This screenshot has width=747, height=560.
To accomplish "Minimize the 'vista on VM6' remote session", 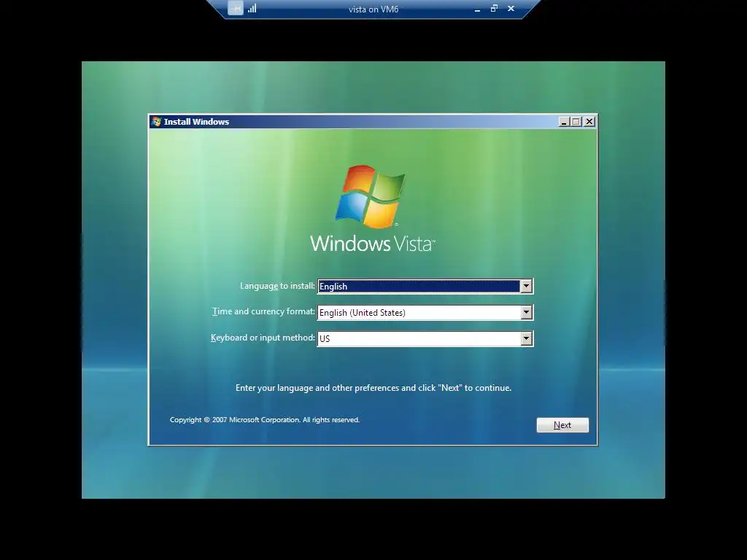I will click(x=477, y=9).
